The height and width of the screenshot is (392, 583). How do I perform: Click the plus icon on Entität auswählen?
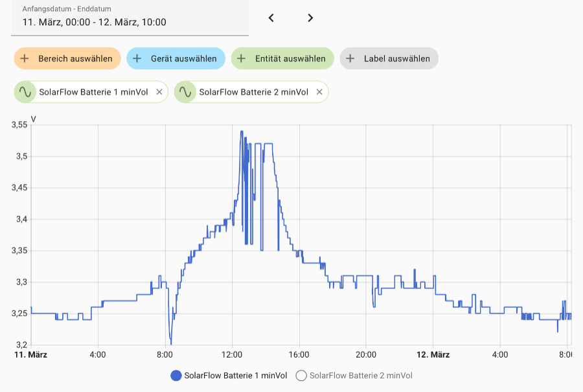tap(242, 58)
